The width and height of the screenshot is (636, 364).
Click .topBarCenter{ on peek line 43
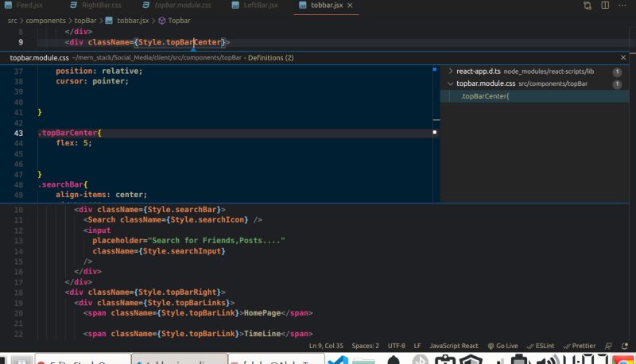coord(70,133)
